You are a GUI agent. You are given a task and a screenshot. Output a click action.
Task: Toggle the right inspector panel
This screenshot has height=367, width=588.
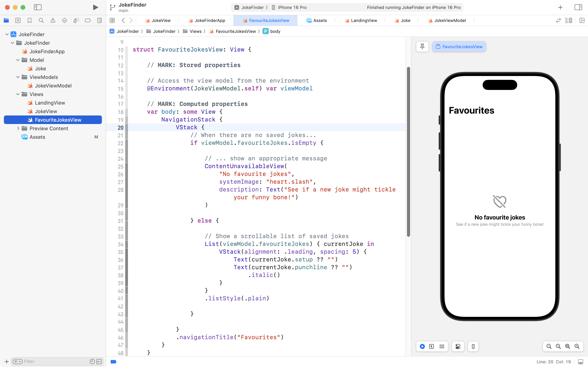point(578,7)
